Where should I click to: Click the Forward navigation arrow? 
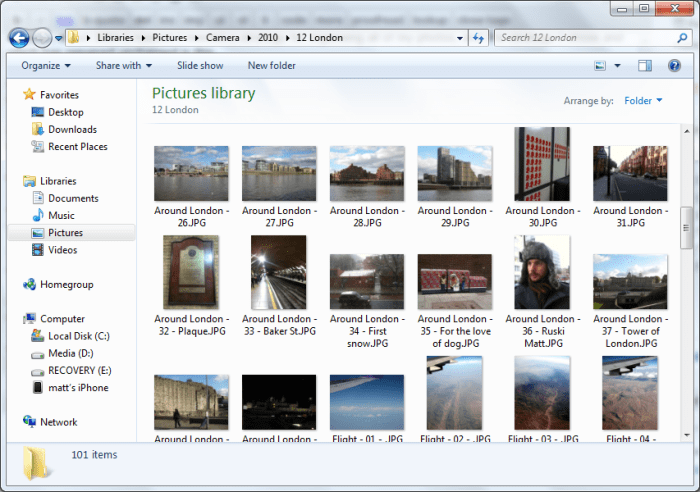(42, 38)
